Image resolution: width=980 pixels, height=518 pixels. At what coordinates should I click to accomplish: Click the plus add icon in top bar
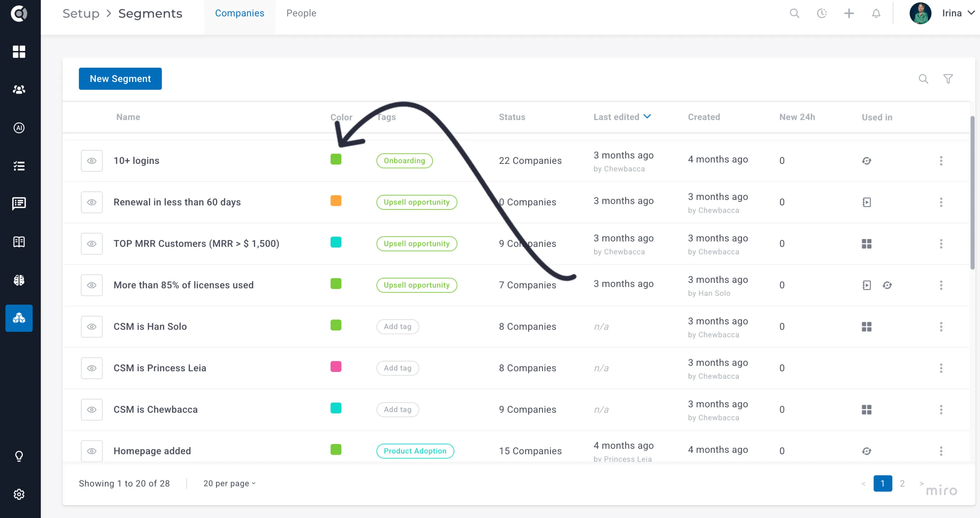[849, 13]
